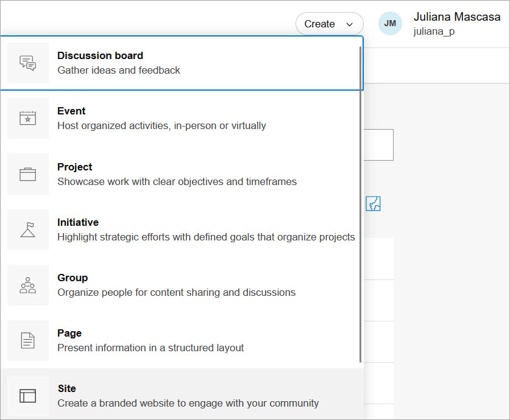Click the Page document icon
This screenshot has width=510, height=420.
coord(27,340)
